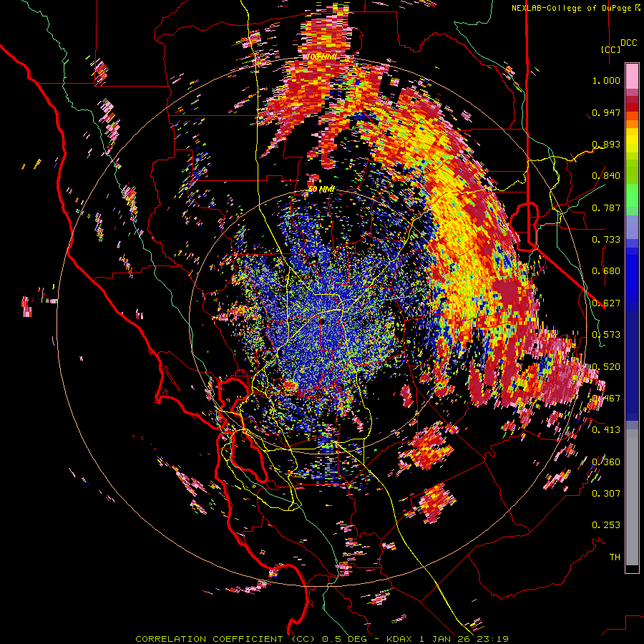This screenshot has width=644, height=644.
Task: Pick the gray segment of the color bar
Action: point(632,497)
